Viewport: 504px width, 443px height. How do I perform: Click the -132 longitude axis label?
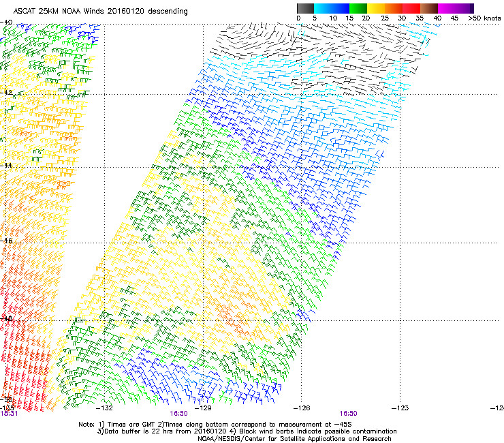click(104, 408)
